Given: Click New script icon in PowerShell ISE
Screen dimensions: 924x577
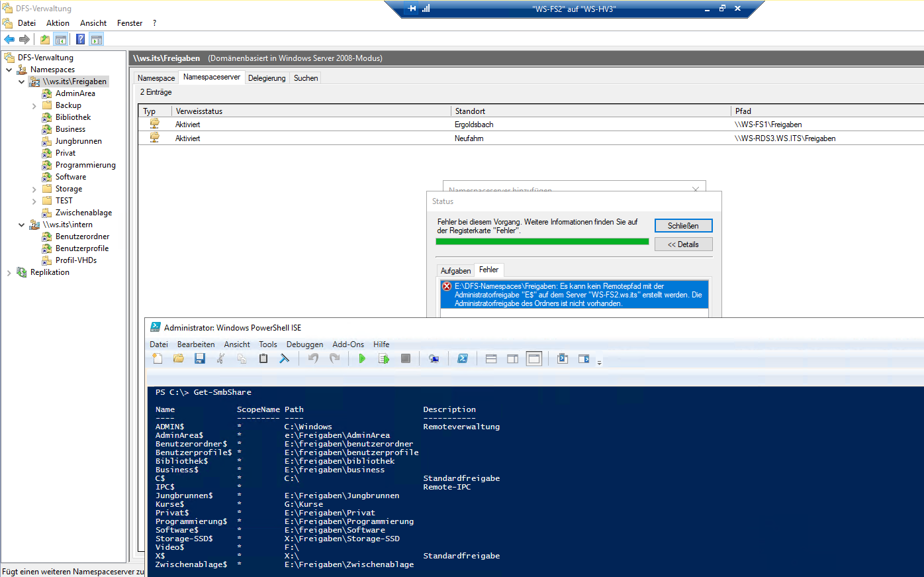Looking at the screenshot, I should pyautogui.click(x=158, y=358).
